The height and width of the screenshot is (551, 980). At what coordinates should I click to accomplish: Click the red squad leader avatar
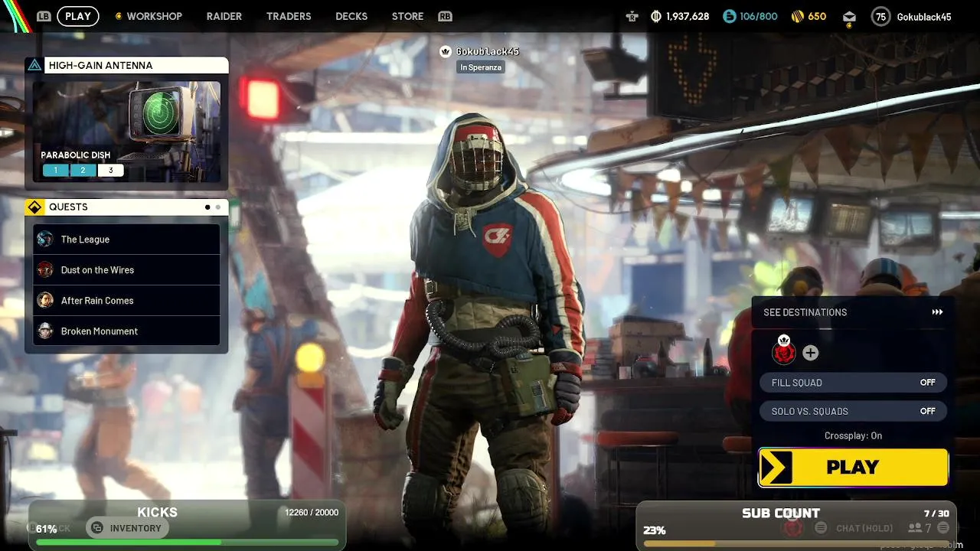click(784, 352)
